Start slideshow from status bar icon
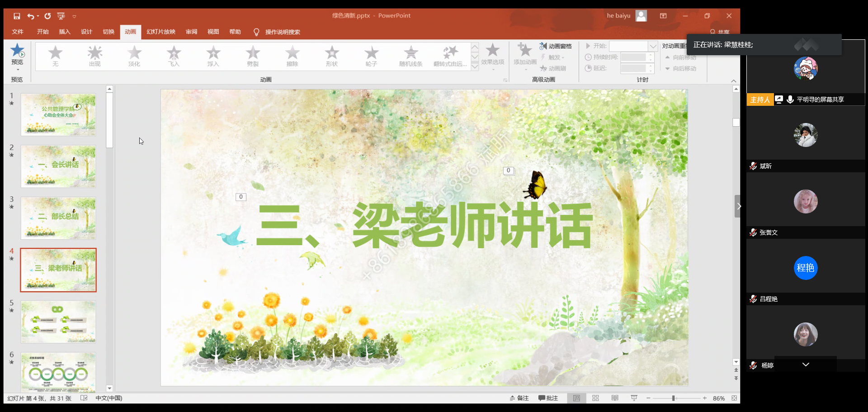The height and width of the screenshot is (412, 868). click(634, 398)
